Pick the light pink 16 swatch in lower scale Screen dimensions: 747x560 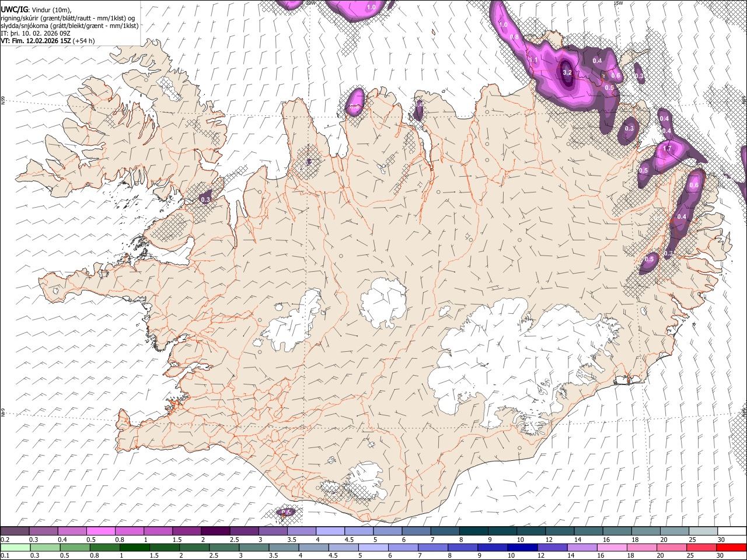(x=612, y=547)
